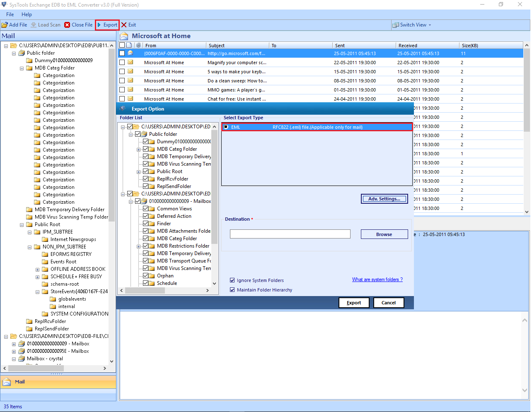Screen dimensions: 532x412
Task: Select MDB Temporary Delivery Folder in Mail tree
Action: coord(70,210)
